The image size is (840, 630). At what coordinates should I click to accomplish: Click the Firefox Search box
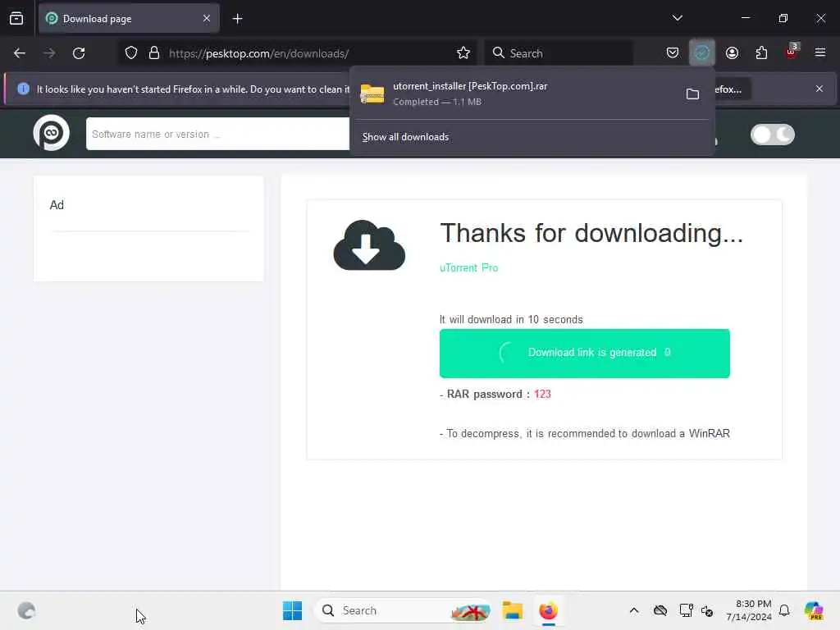559,53
